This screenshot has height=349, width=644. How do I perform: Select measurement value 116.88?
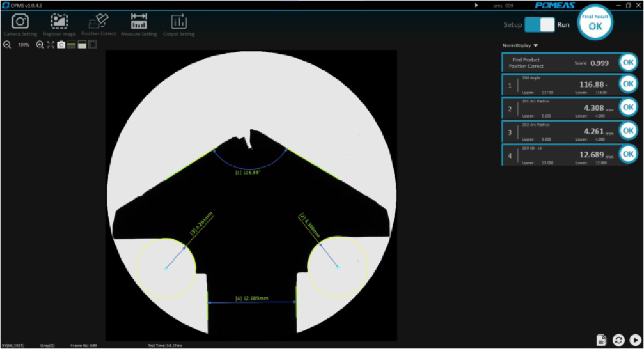pos(591,85)
